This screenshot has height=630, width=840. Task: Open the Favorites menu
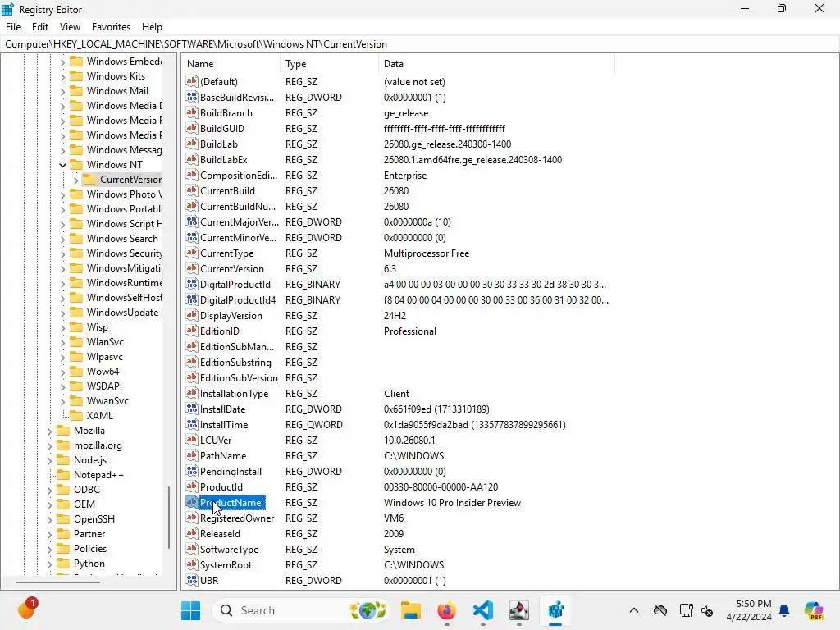[x=111, y=27]
